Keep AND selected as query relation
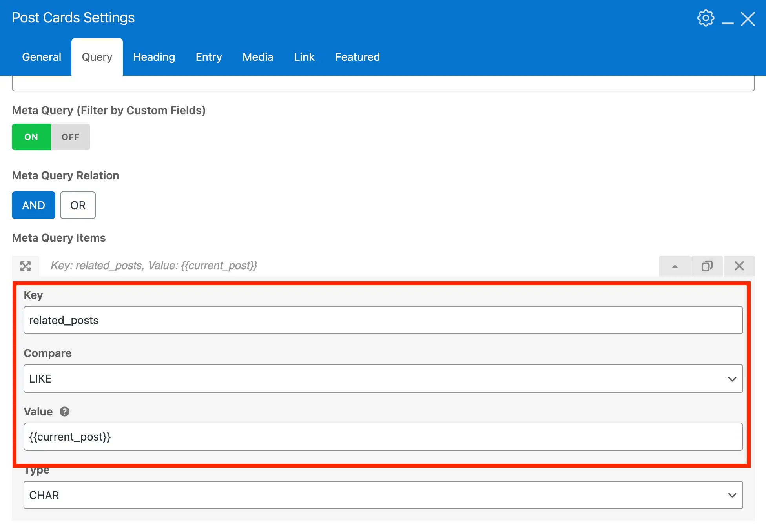766x532 pixels. tap(33, 205)
